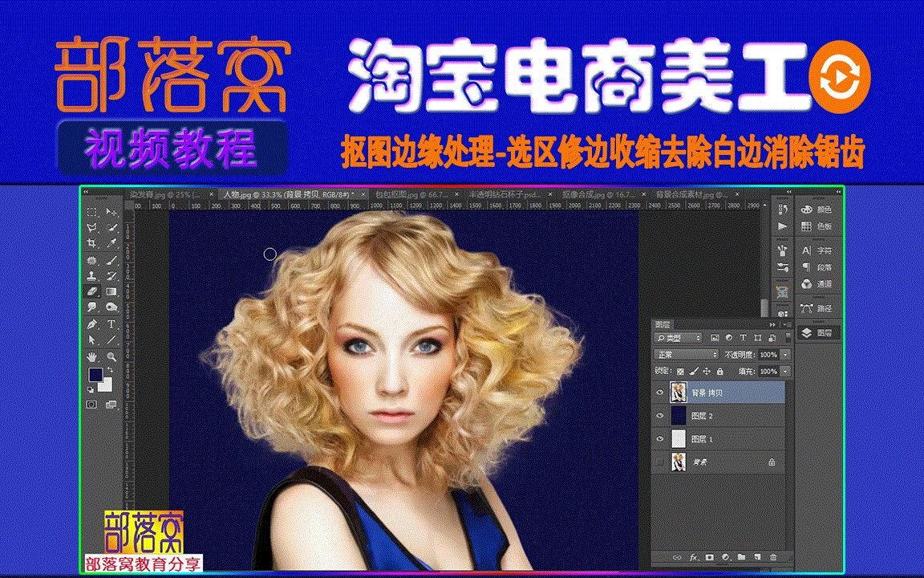Screen dimensions: 924x578
Task: Select the Horizontal Type tool
Action: (111, 324)
